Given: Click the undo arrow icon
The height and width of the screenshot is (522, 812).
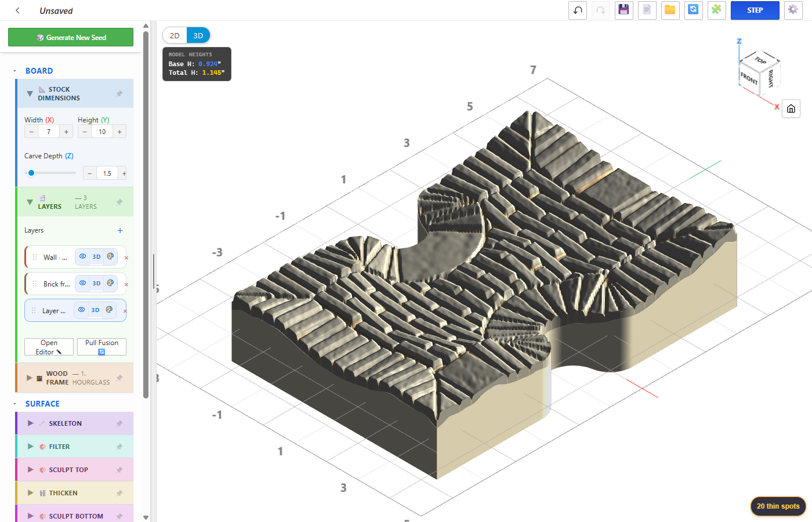Looking at the screenshot, I should click(578, 10).
